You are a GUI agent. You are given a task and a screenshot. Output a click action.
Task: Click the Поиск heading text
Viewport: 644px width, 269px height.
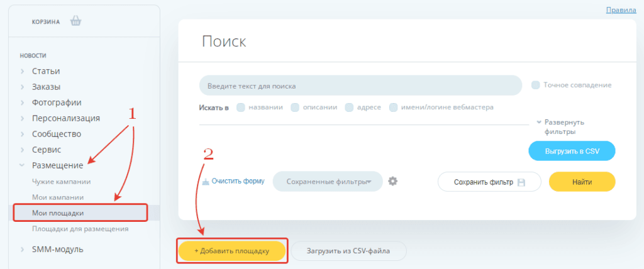(224, 41)
